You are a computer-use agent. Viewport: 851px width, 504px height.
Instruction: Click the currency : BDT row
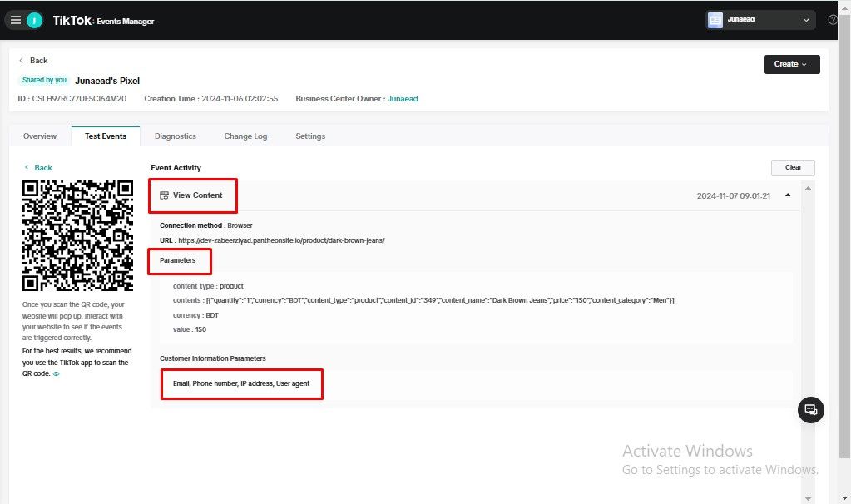click(195, 315)
